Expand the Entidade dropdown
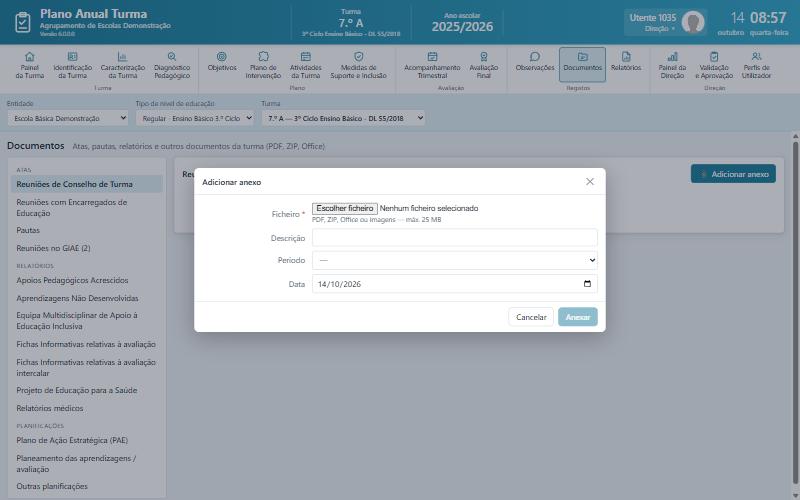The image size is (800, 500). coord(68,118)
